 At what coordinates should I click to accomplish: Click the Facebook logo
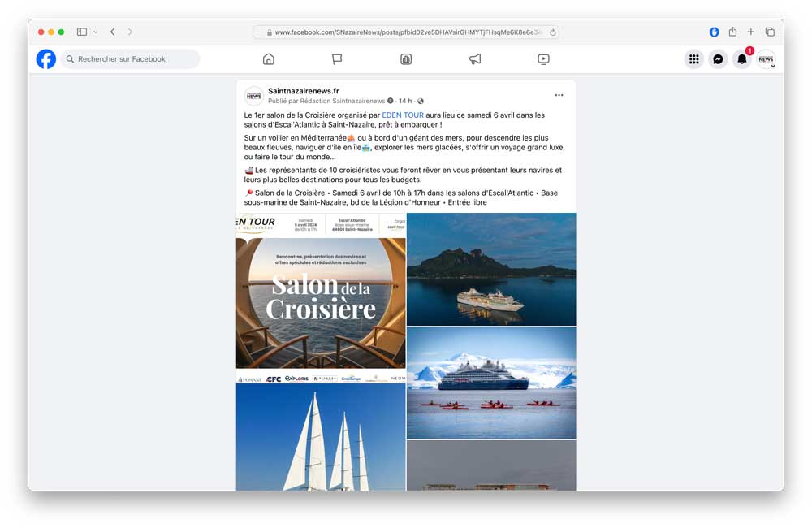pos(46,59)
